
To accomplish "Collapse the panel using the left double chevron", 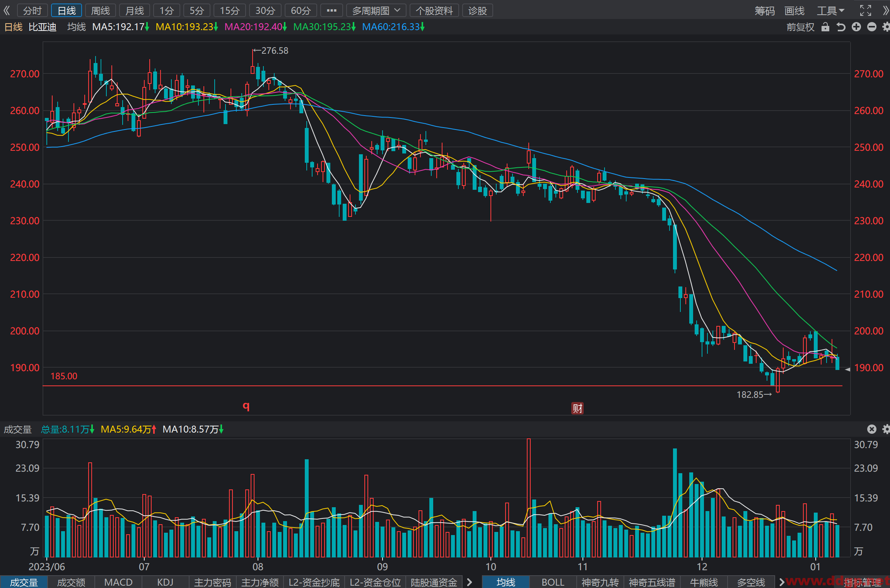I will tap(7, 10).
